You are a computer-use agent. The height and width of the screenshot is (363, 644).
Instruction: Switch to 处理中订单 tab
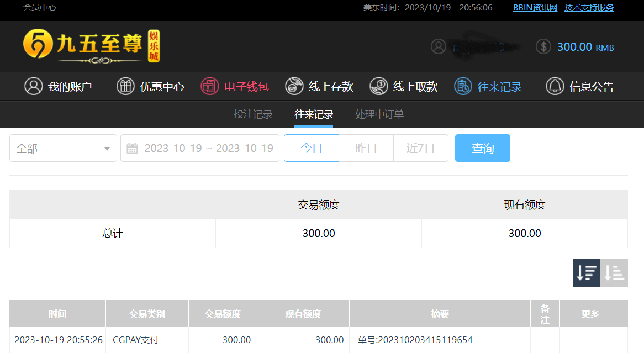pyautogui.click(x=379, y=114)
